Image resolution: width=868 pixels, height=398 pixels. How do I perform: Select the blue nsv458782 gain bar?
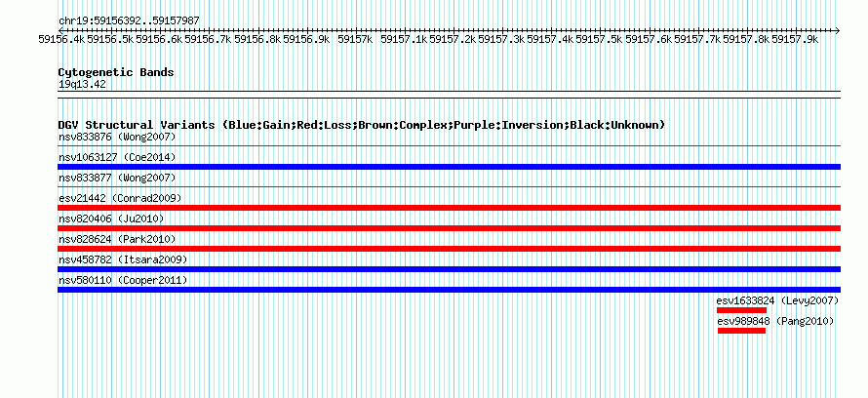coord(449,269)
